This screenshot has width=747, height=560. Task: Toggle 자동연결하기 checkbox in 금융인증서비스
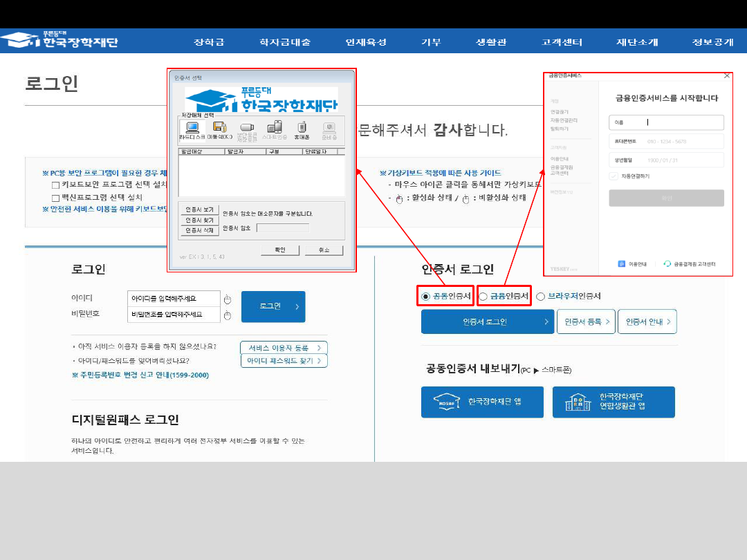click(x=614, y=176)
